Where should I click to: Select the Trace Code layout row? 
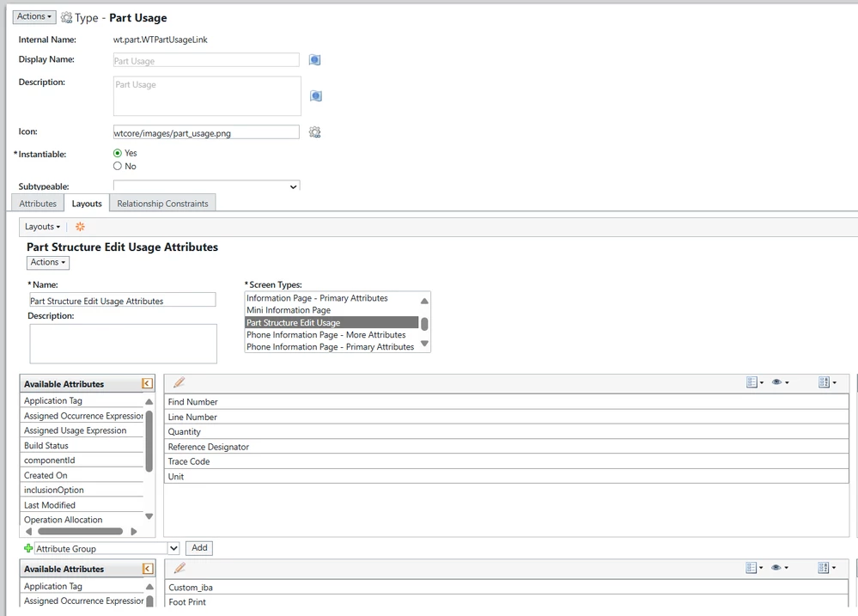(507, 461)
